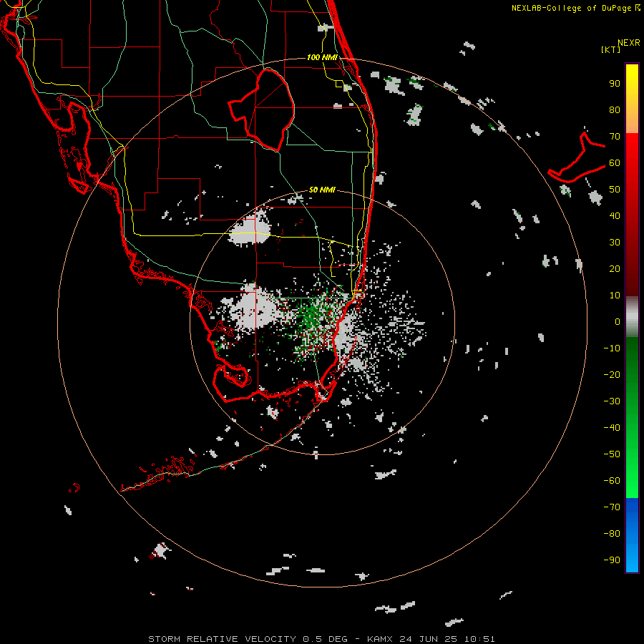Click the blue bottom segment of the color bar
The image size is (644, 644).
coord(632,535)
